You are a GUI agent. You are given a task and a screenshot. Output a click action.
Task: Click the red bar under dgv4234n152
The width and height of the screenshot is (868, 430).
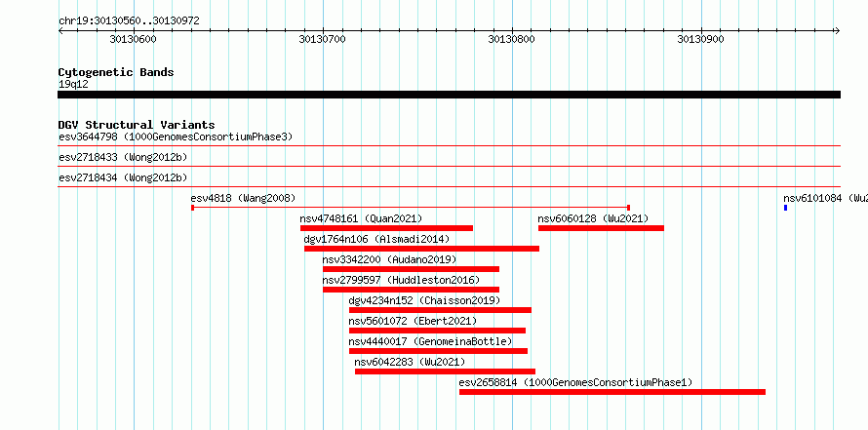point(440,310)
